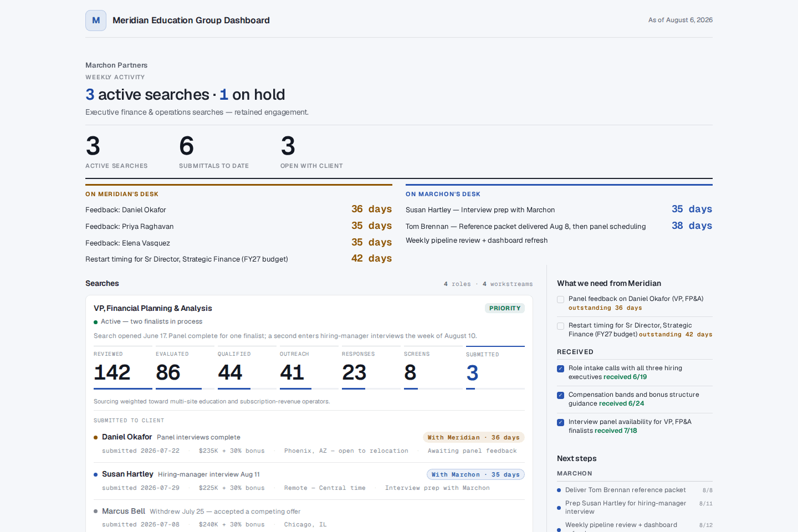Click the Awaiting panel feedback status
The width and height of the screenshot is (798, 532).
coord(472,451)
